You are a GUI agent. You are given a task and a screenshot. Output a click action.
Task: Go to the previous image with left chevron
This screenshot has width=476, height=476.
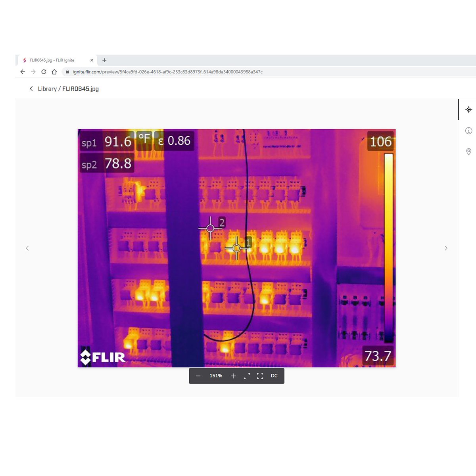27,248
